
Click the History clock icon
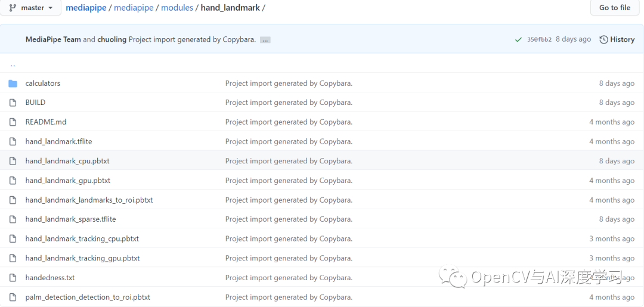pos(603,40)
